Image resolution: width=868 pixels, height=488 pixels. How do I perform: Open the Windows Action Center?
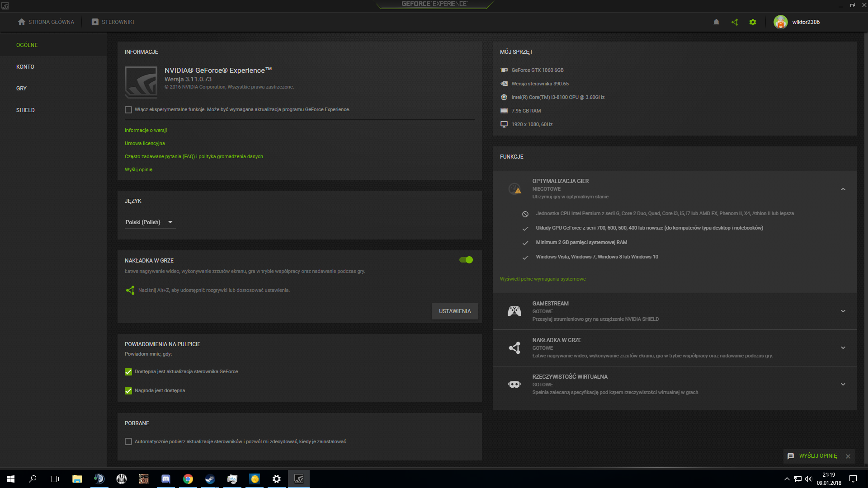click(x=853, y=479)
